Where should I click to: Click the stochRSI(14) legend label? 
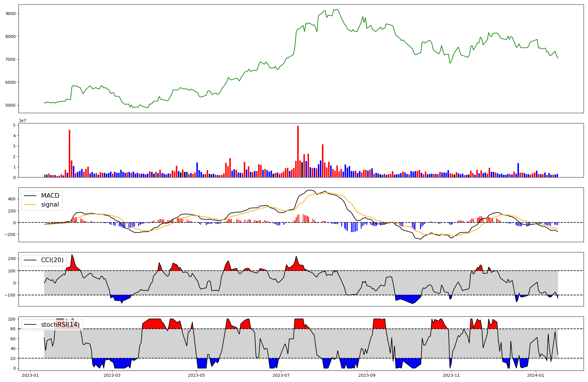[x=60, y=325]
